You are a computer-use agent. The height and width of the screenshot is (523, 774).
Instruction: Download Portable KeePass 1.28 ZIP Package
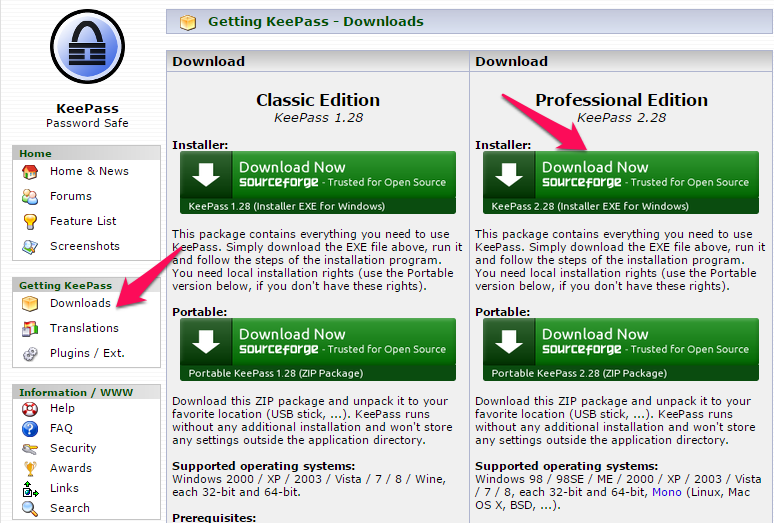coord(318,349)
